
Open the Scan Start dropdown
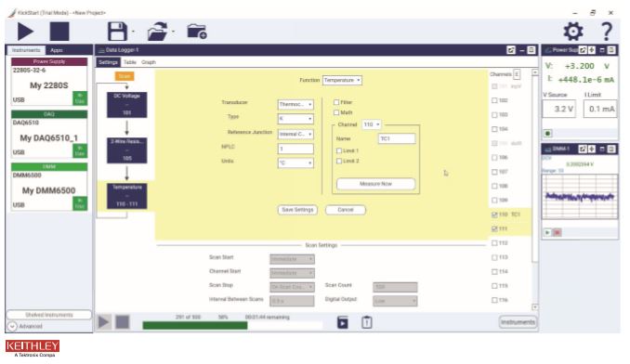pos(292,259)
